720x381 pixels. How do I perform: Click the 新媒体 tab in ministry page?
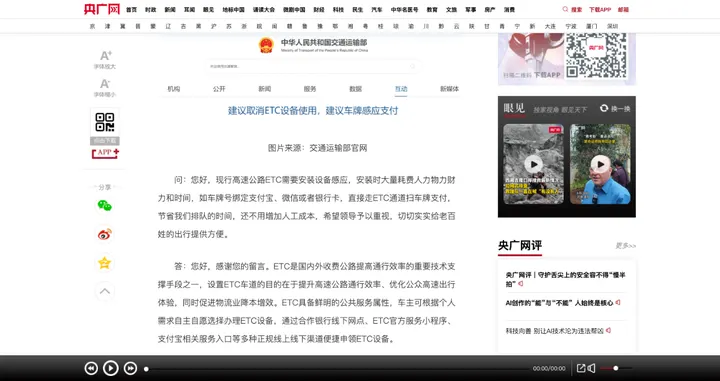[449, 89]
